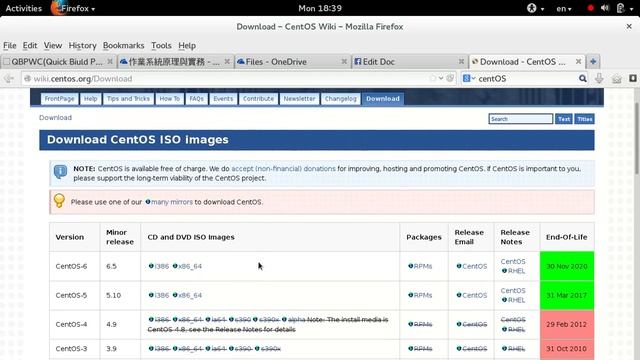Open RHEL release notes link for CentOS-6
The height and width of the screenshot is (360, 640).
(x=513, y=271)
